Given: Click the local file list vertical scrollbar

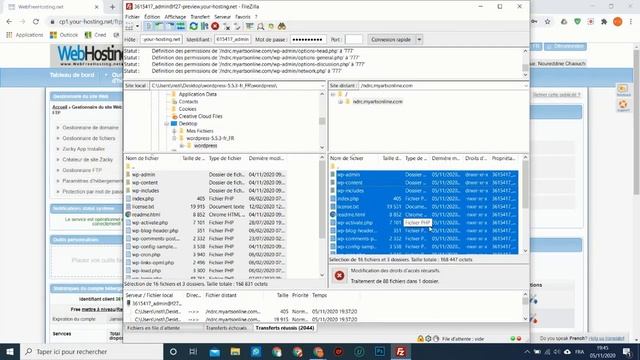Looking at the screenshot, I should 322,216.
